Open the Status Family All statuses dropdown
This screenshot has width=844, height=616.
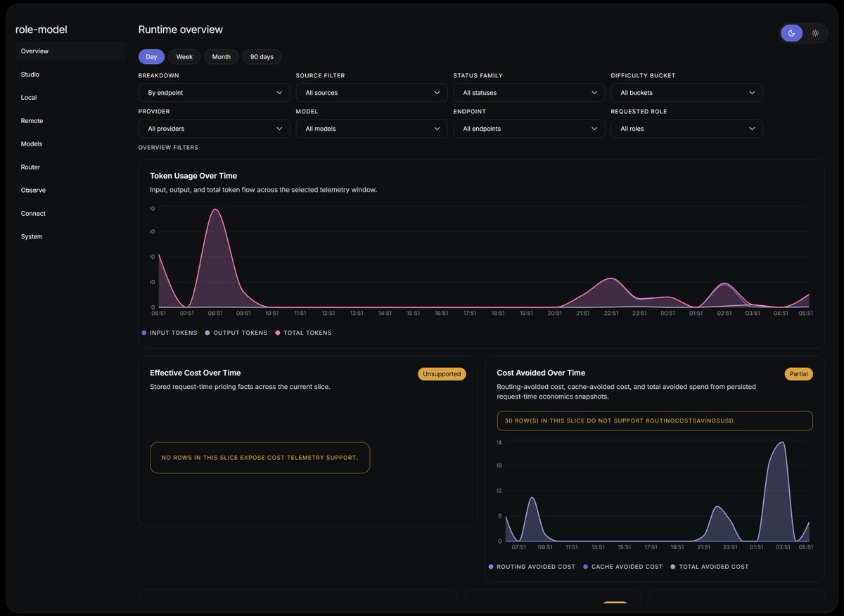click(x=529, y=93)
